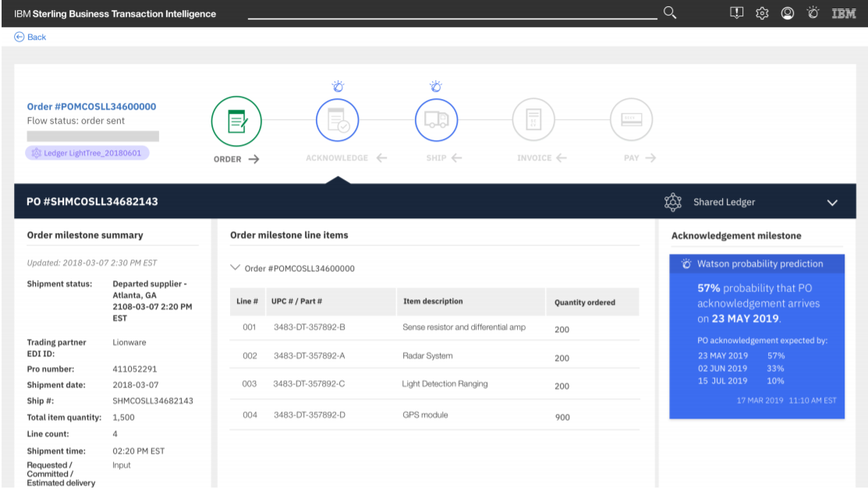Viewport: 868px width, 498px height.
Task: Click the Pro number value 411052291
Action: click(134, 369)
